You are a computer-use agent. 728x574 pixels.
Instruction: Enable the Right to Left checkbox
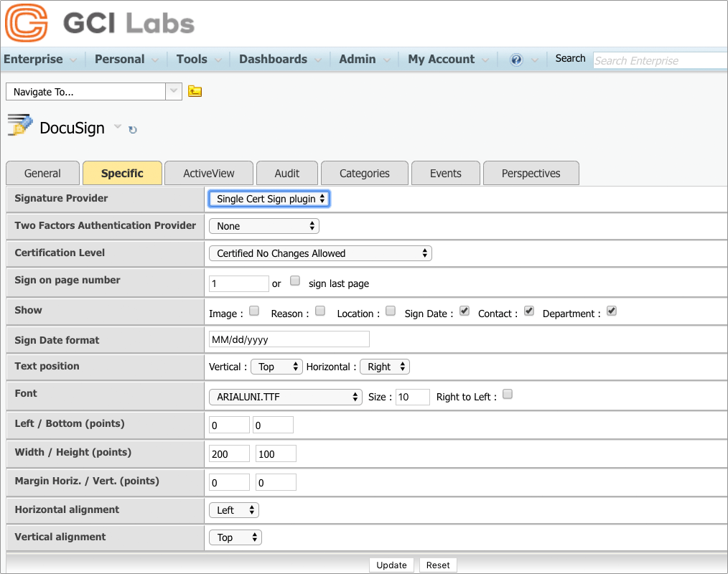click(508, 394)
